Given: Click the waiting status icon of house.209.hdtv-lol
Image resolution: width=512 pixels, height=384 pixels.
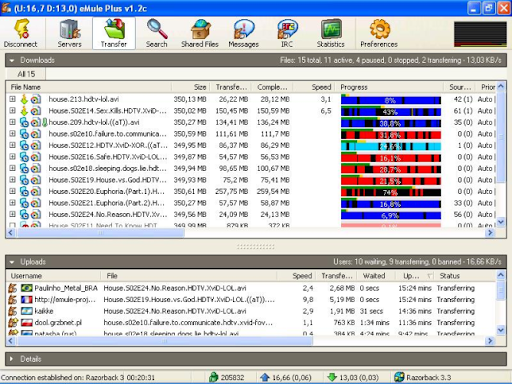Looking at the screenshot, I should click(24, 122).
